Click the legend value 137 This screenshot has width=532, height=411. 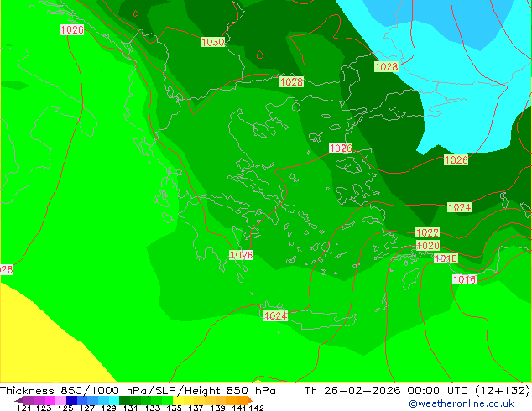(196, 408)
